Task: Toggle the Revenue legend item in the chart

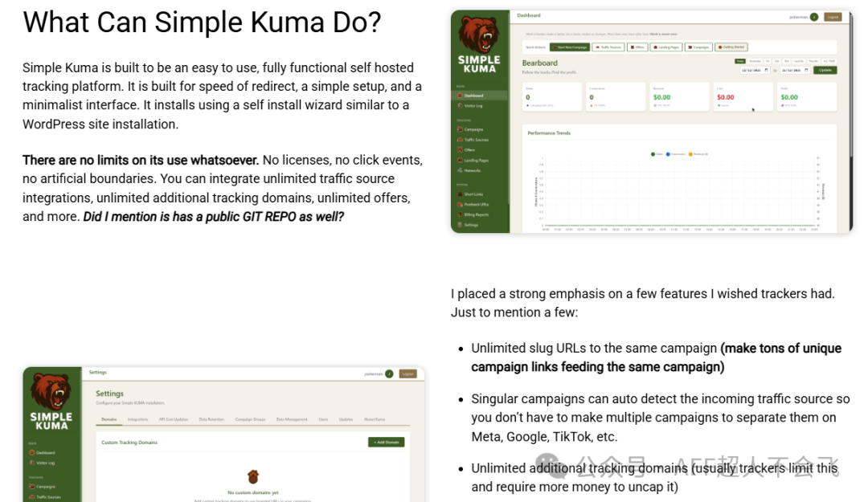Action: coord(698,154)
